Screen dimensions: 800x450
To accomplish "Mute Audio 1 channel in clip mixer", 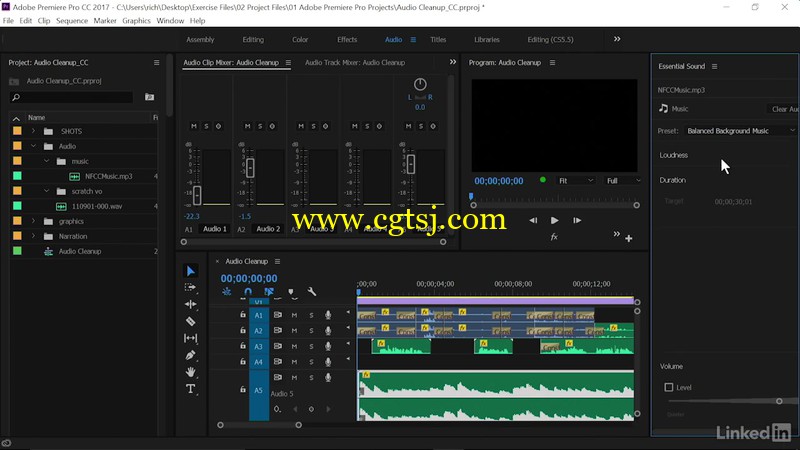I will [x=194, y=126].
